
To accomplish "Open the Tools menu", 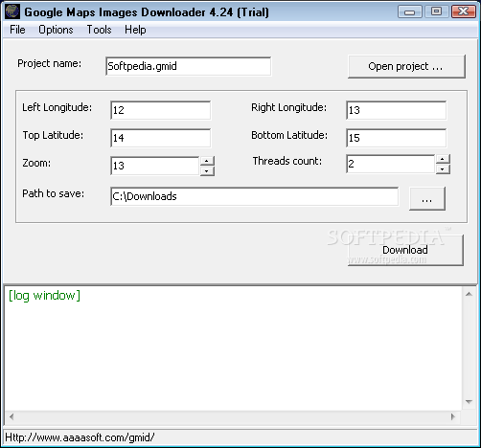I will 99,30.
